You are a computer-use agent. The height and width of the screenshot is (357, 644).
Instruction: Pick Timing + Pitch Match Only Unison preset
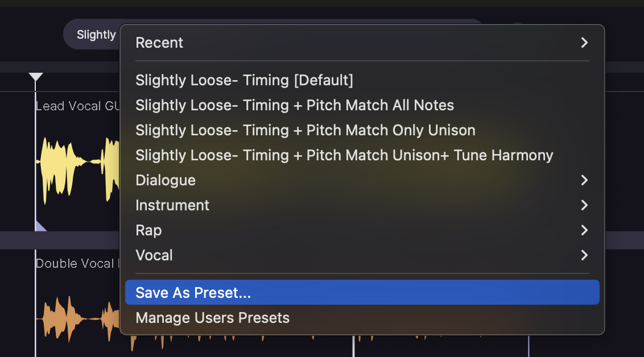click(x=305, y=130)
